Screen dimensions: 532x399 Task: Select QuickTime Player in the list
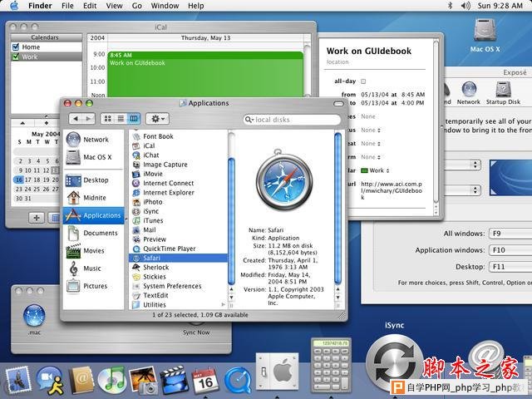point(169,249)
